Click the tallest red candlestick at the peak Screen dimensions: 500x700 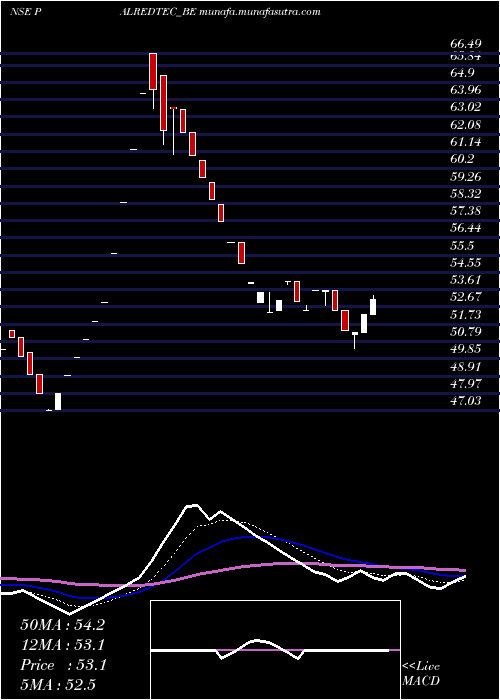pyautogui.click(x=164, y=103)
